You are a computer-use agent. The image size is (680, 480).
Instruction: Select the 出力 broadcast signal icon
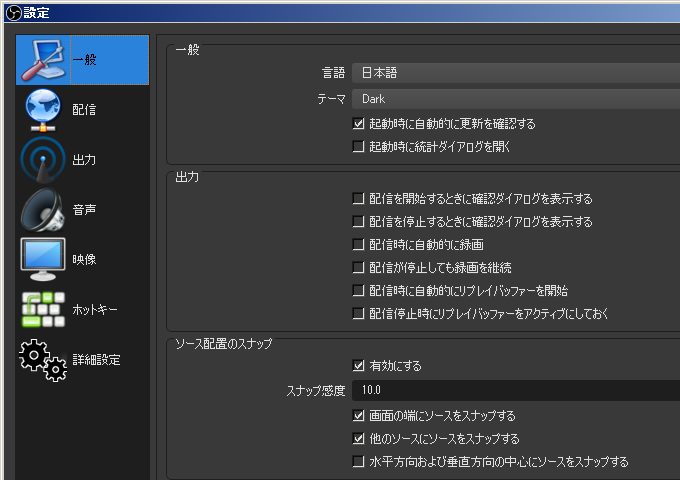tap(43, 160)
